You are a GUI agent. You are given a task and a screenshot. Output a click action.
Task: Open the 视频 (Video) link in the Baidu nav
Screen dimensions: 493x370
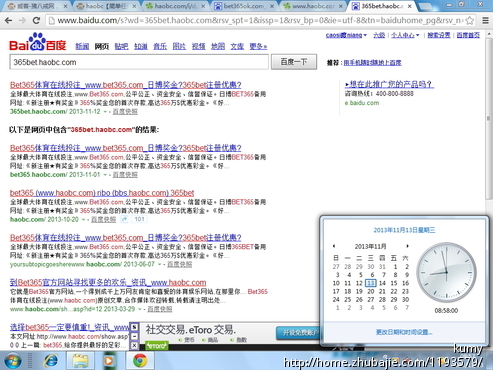point(199,46)
